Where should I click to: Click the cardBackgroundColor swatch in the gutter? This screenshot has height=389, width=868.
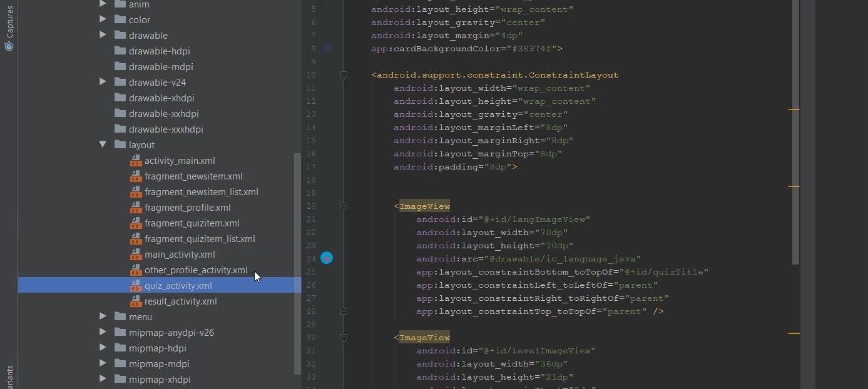[x=327, y=48]
